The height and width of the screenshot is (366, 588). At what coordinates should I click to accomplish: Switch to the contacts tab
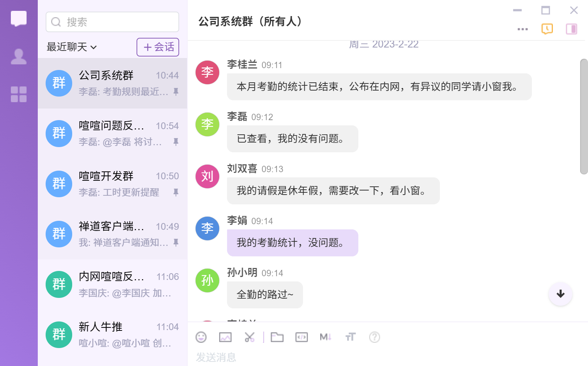[19, 57]
